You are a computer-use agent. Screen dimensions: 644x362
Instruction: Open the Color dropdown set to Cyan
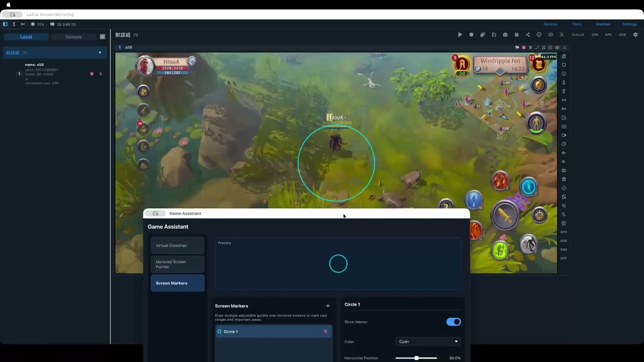coord(428,341)
